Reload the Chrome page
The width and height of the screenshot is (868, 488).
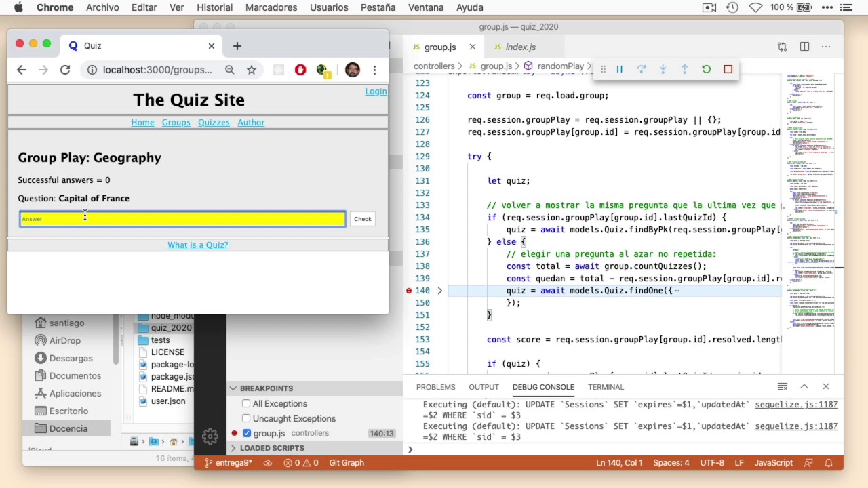tap(65, 70)
